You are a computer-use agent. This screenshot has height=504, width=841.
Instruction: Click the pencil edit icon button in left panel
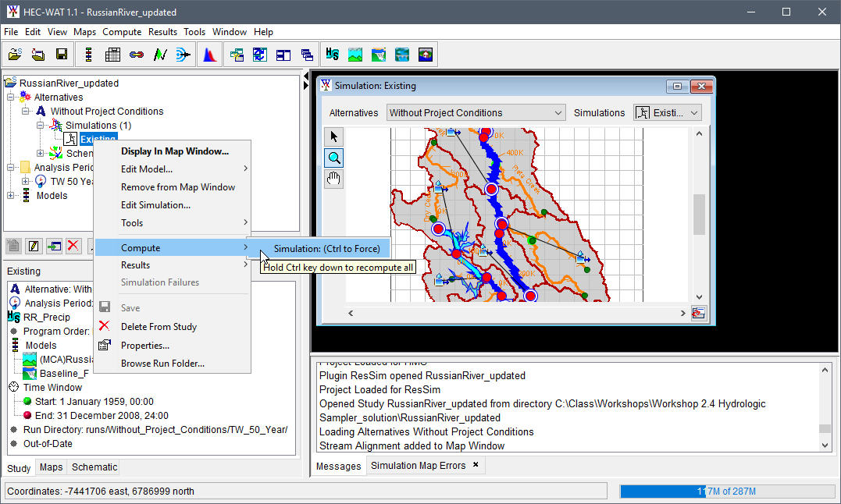click(34, 246)
